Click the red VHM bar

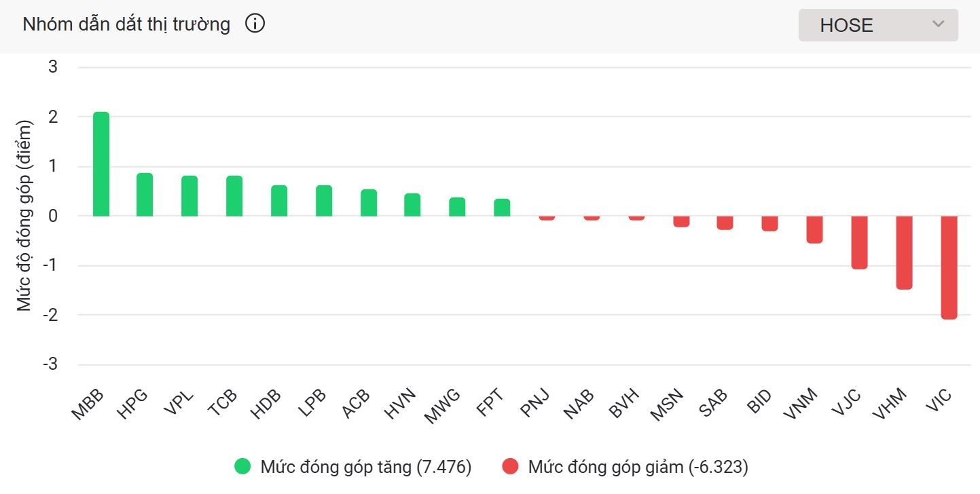pyautogui.click(x=903, y=251)
